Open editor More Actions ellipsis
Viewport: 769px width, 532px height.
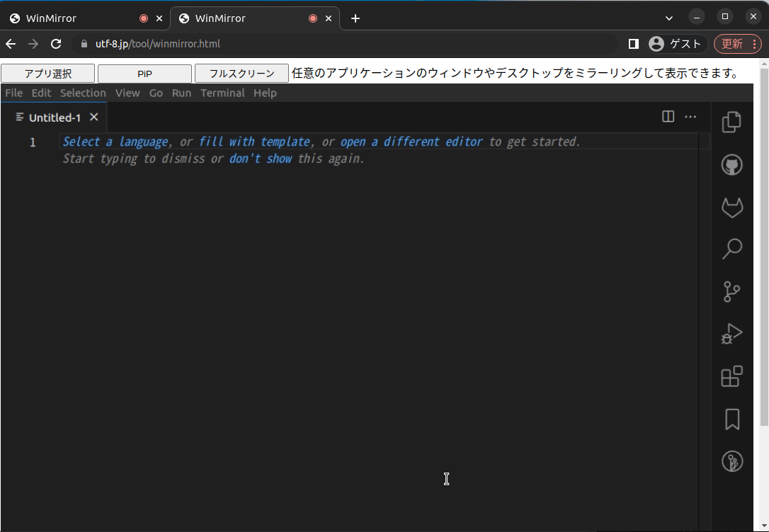pyautogui.click(x=690, y=117)
